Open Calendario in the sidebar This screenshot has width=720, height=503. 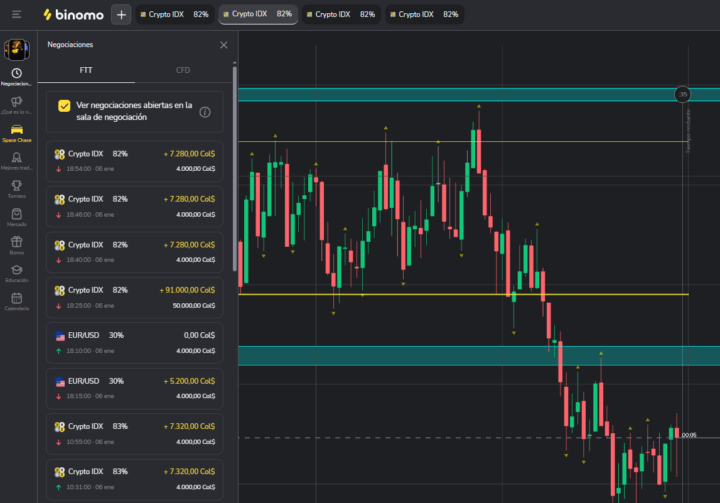(16, 298)
